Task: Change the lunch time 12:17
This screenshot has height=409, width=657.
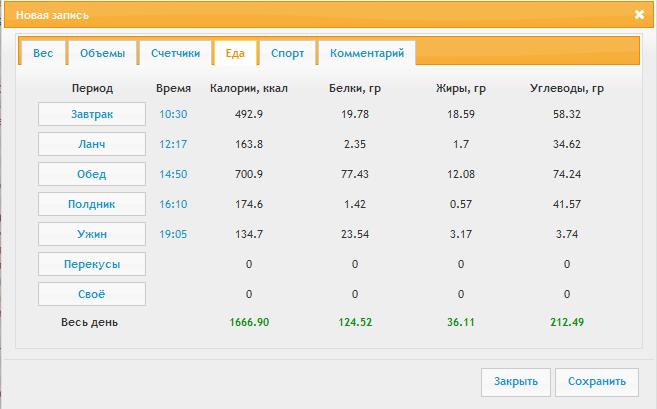Action: (x=173, y=144)
